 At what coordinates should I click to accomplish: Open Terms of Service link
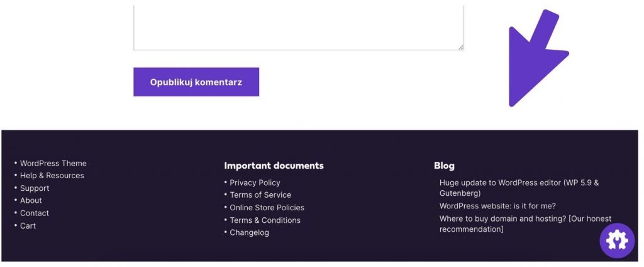[x=260, y=195]
